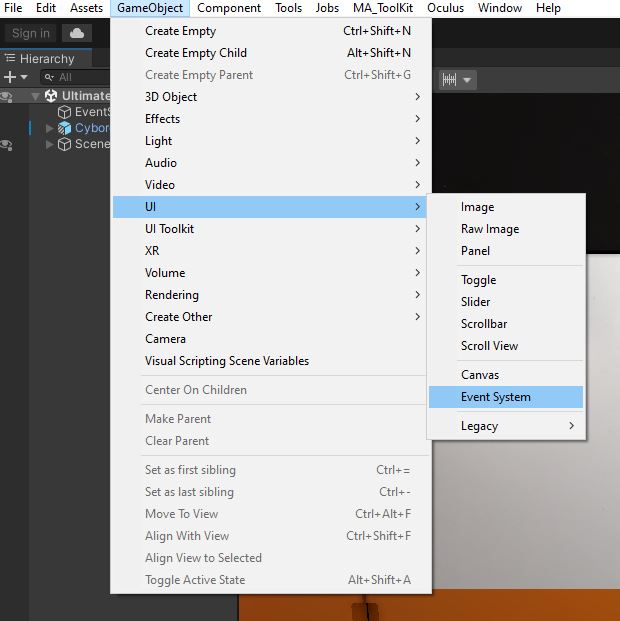620x621 pixels.
Task: Toggle visibility eye for Ultimate scene row
Action: click(x=7, y=96)
